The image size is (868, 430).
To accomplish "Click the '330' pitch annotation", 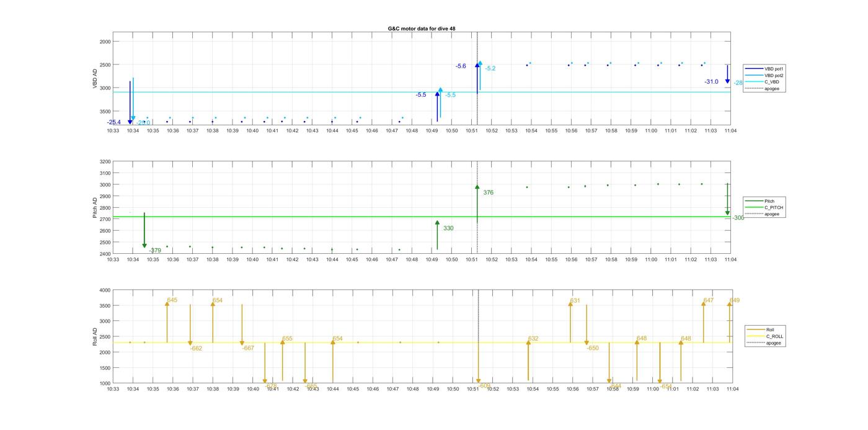I will click(x=448, y=228).
